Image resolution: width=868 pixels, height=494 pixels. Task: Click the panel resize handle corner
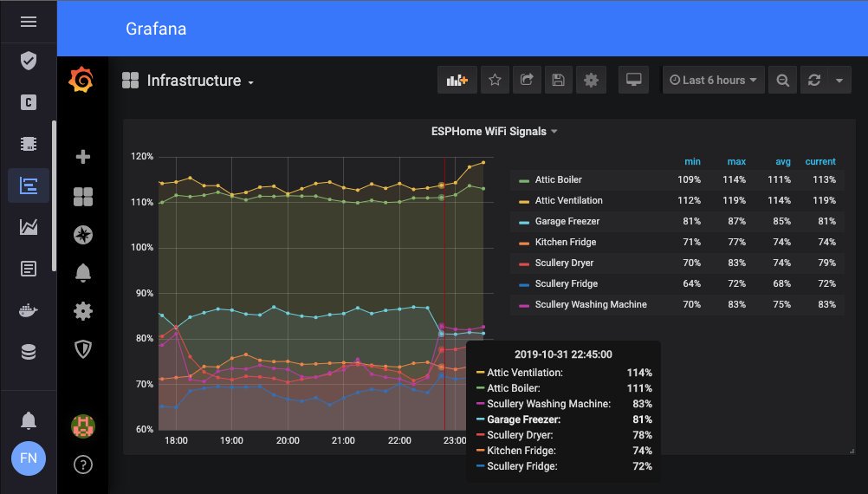click(x=852, y=451)
